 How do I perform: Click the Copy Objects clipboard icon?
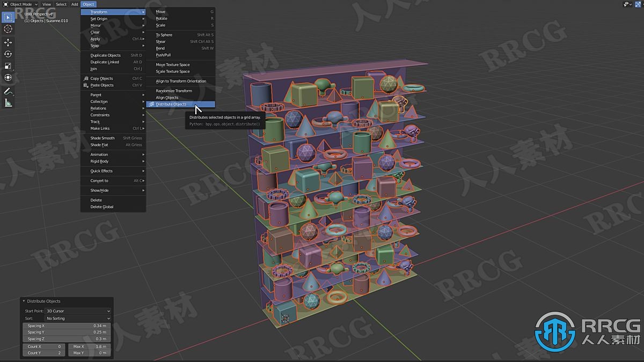[x=86, y=78]
